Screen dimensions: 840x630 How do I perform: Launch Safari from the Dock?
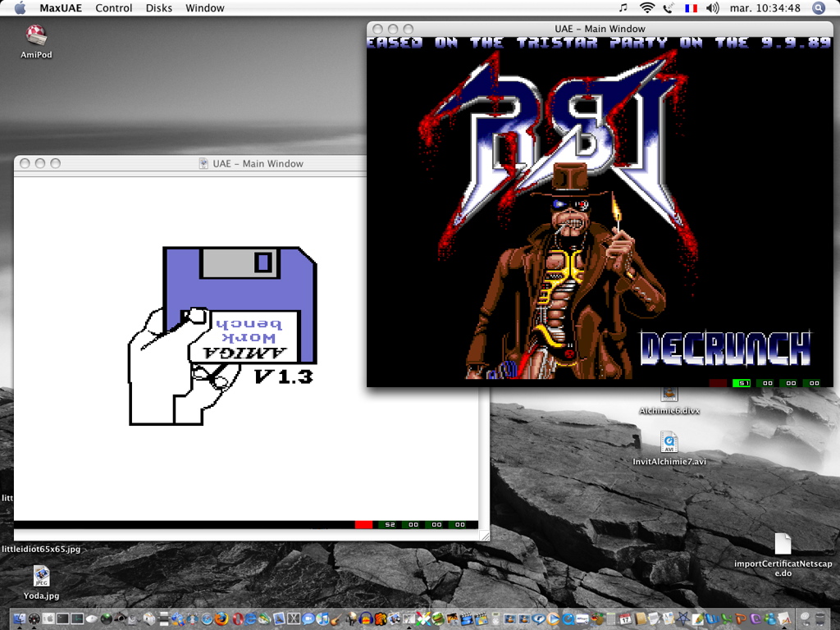click(x=207, y=619)
